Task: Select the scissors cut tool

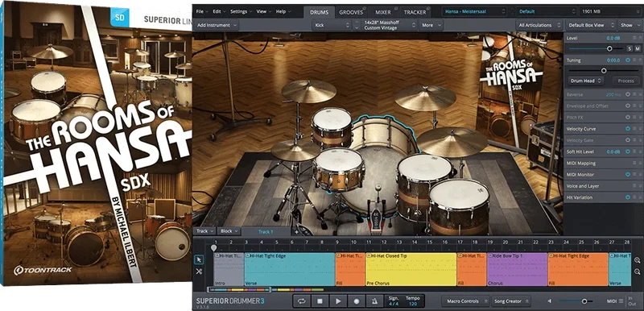Action: click(x=199, y=272)
